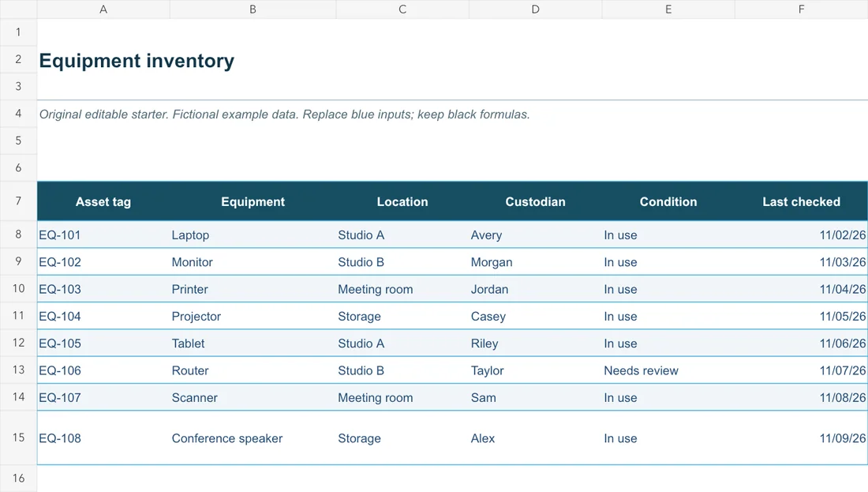Select date 11/06/26
Screen dimensions: 868x492
[x=801, y=344]
